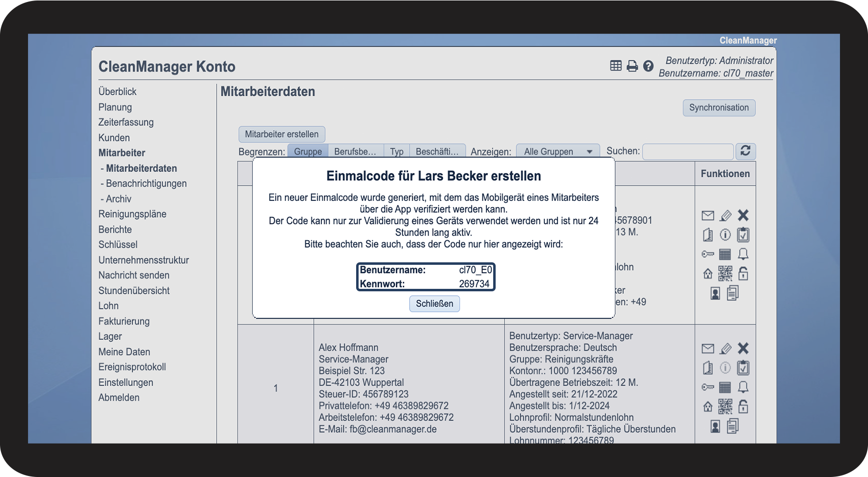The width and height of the screenshot is (868, 477).
Task: Open Unternehmensstruktur in the sidebar
Action: (x=143, y=260)
